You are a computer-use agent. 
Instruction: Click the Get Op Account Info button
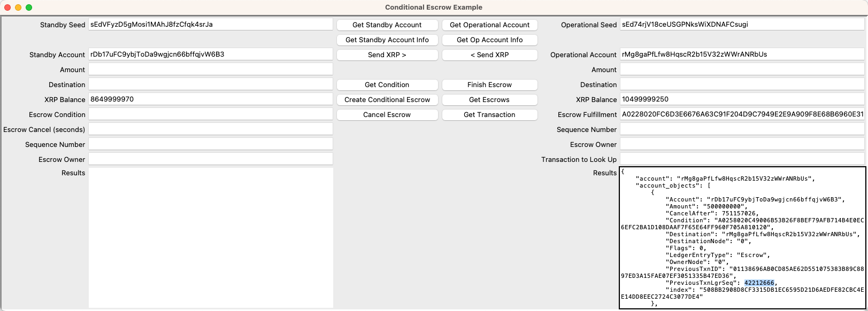tap(489, 40)
